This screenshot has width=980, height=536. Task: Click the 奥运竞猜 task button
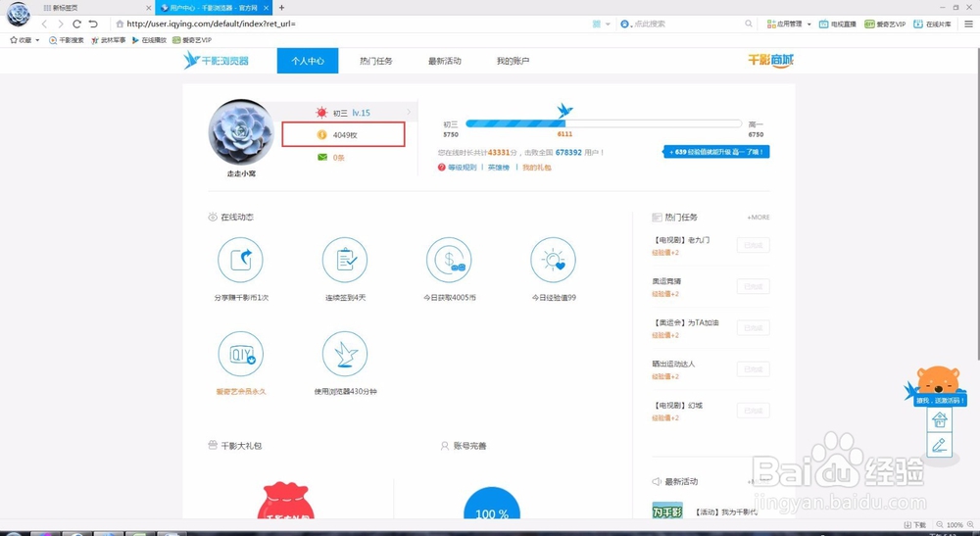(753, 287)
